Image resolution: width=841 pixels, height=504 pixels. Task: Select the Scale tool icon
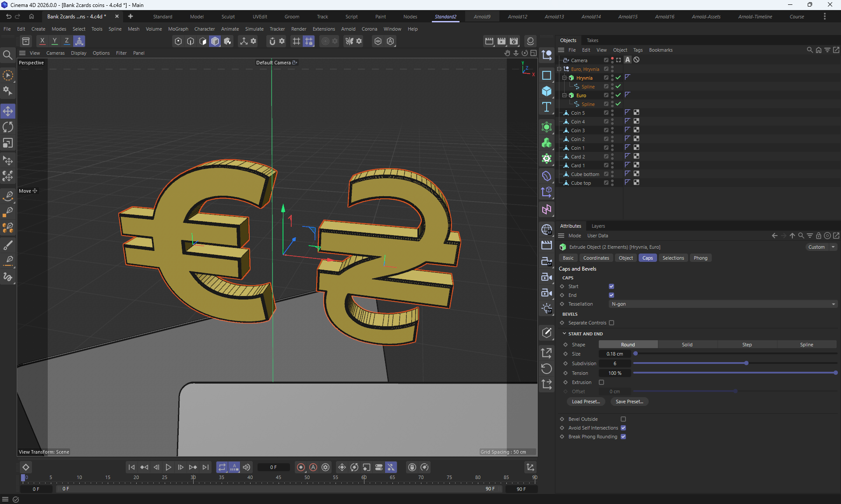tap(8, 143)
